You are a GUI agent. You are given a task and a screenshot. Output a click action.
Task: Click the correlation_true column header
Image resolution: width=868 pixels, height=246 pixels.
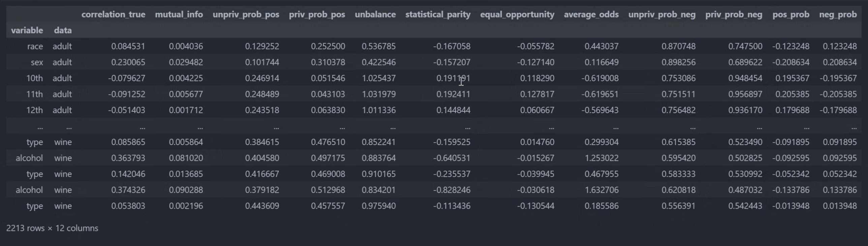[113, 14]
